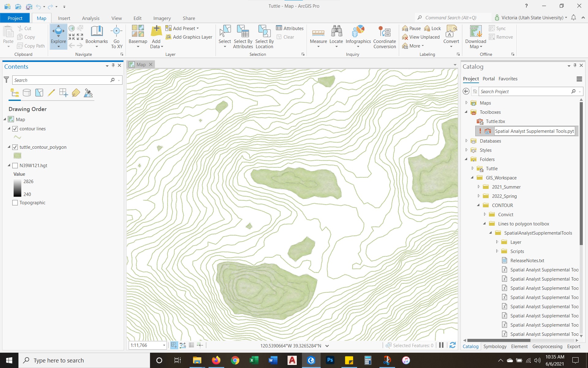
Task: Uncheck the contour lines layer
Action: point(15,129)
